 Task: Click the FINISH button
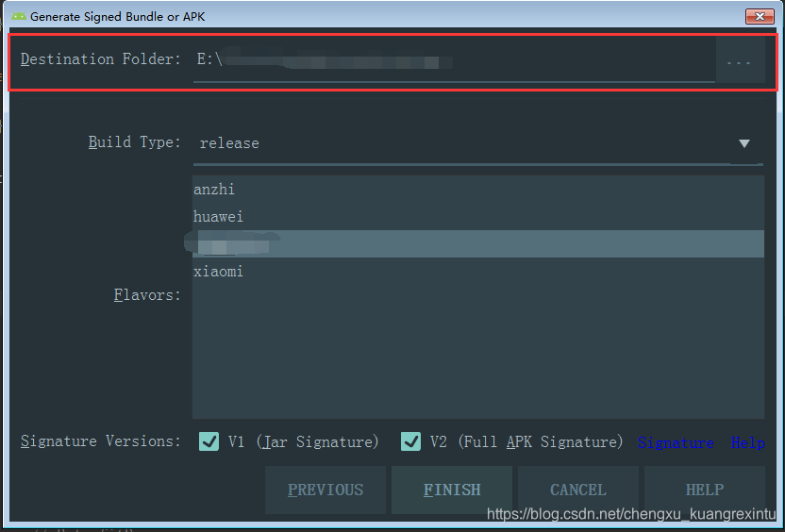tap(452, 490)
